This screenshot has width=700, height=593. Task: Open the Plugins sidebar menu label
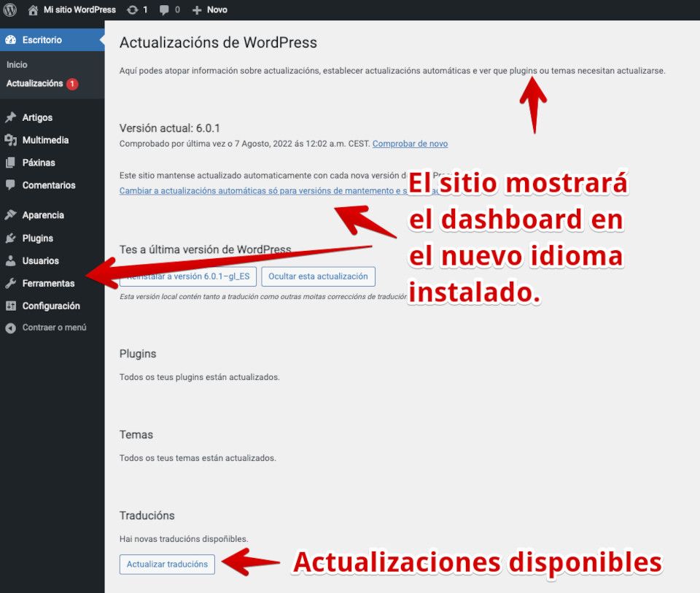pyautogui.click(x=38, y=239)
